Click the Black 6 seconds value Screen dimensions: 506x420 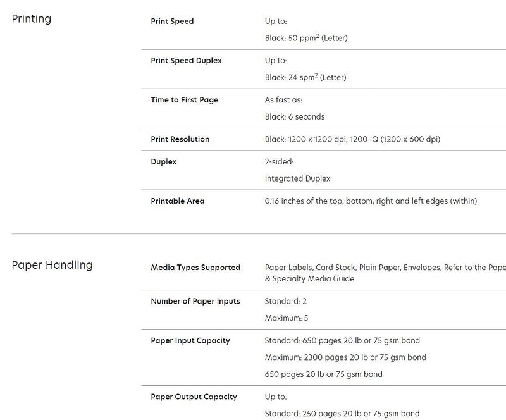click(x=295, y=116)
